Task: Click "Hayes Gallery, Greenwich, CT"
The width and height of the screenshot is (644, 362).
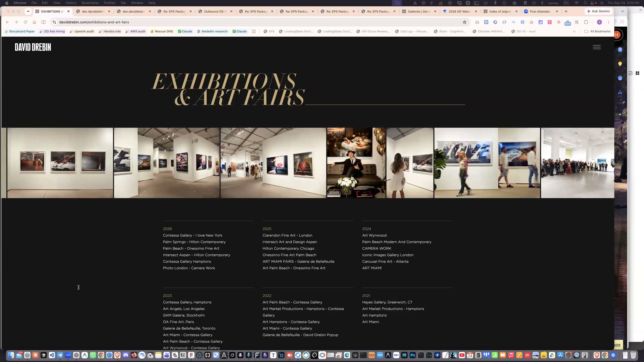Action: tap(387, 302)
